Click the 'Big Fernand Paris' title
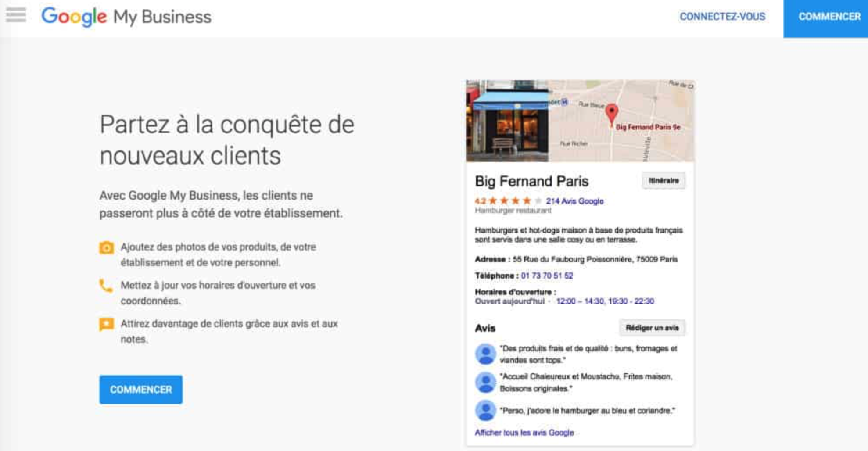The width and height of the screenshot is (868, 451). coord(531,181)
